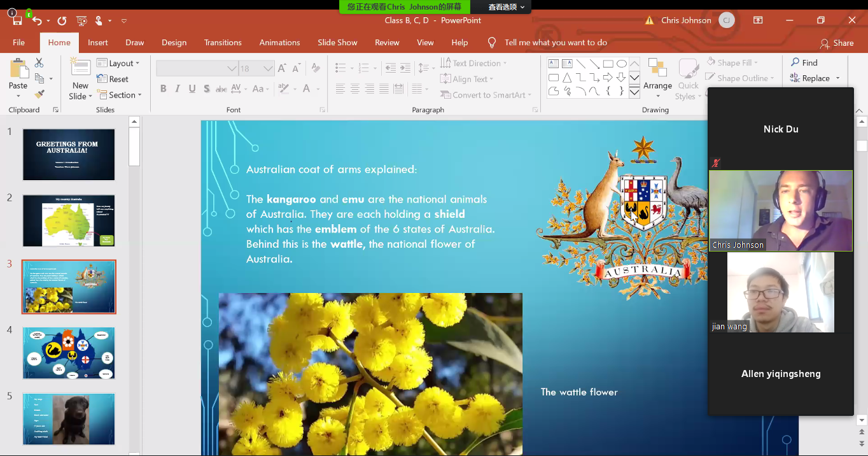The image size is (868, 456).
Task: Open the font size combo box
Action: (x=256, y=69)
